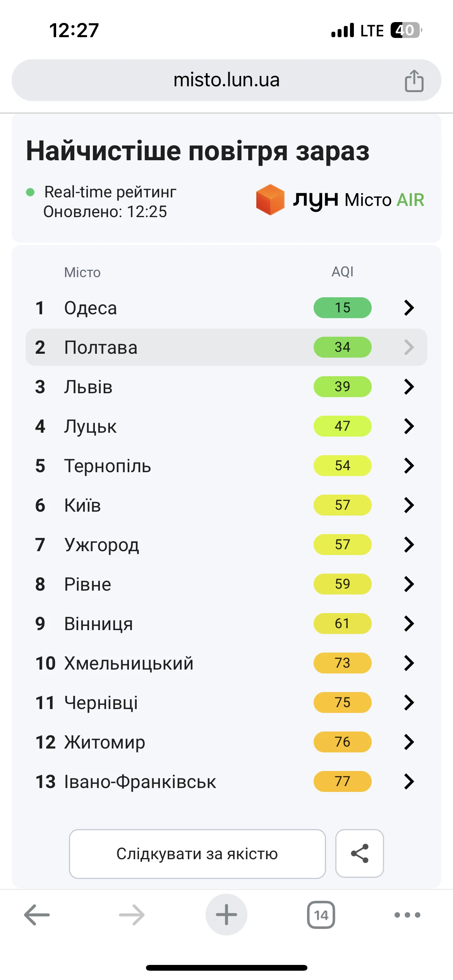Tap the share icon next to Слідкувати за якістю
The height and width of the screenshot is (980, 453).
tap(359, 853)
